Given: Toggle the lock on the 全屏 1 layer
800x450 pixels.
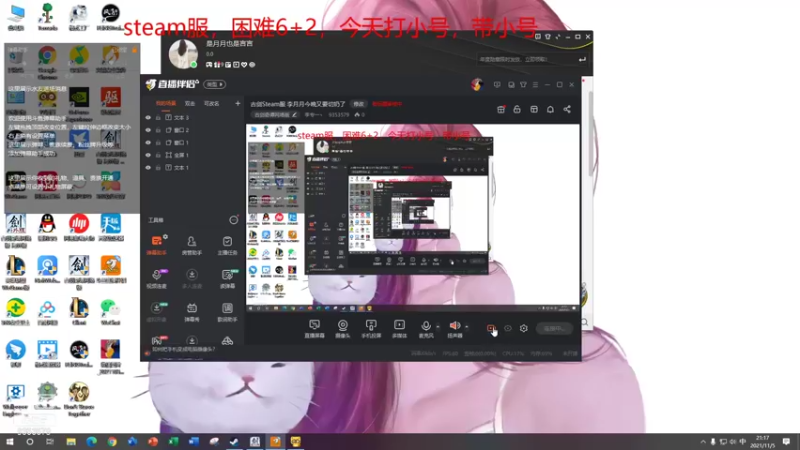Looking at the screenshot, I should pos(158,155).
